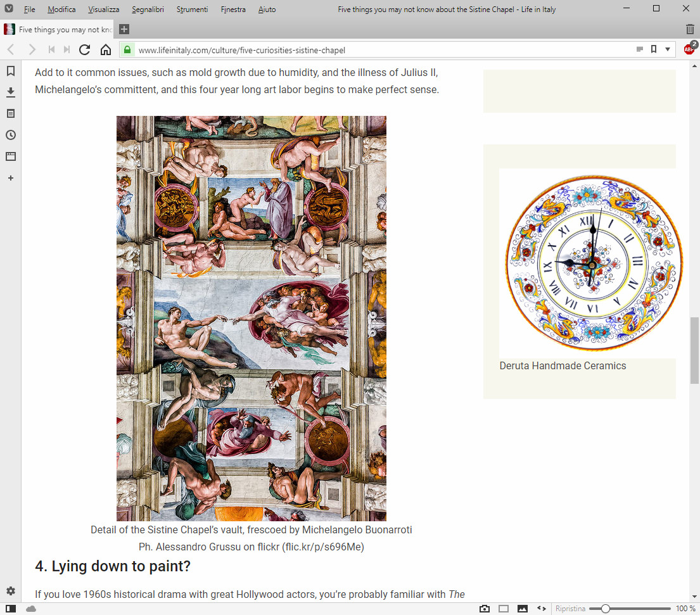Click the 'Ph. Alessandro Grussu on flickr' credit line
700x615 pixels.
click(x=251, y=547)
